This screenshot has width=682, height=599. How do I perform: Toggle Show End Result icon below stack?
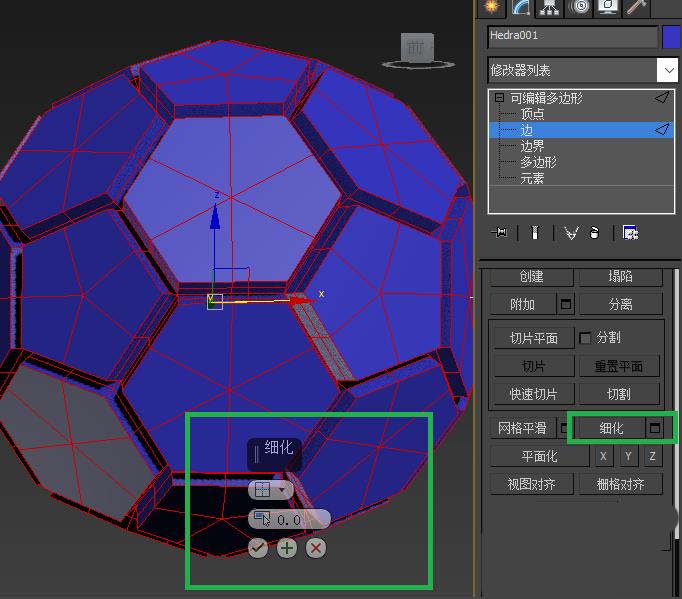[x=535, y=233]
